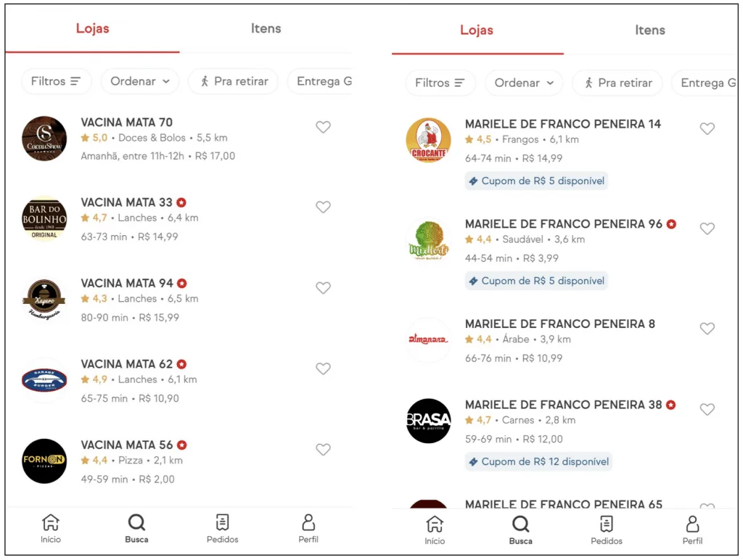Viewport: 743px width, 560px height.
Task: Select '59-69 min • R$ 12,00' delivery line
Action: [x=514, y=439]
